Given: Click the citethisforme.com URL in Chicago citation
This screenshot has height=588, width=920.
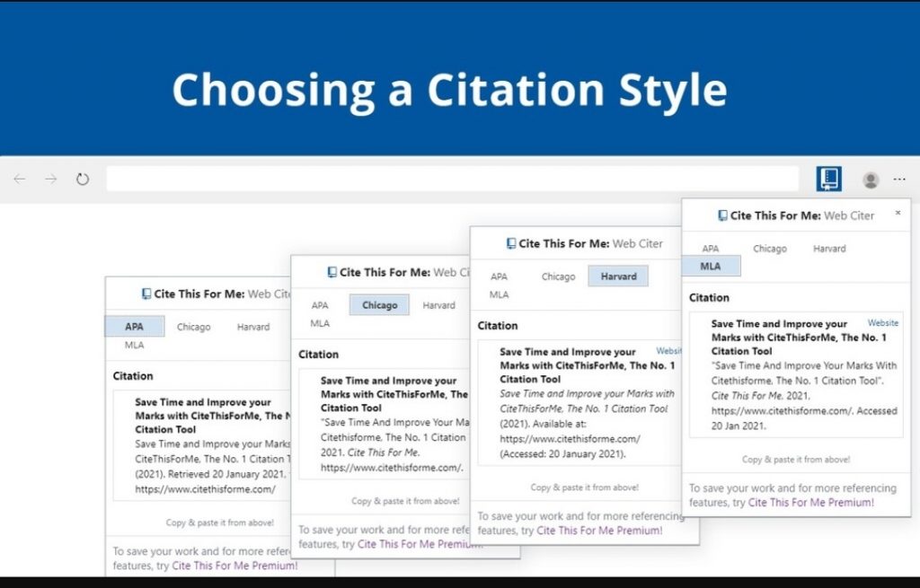Looking at the screenshot, I should 392,468.
